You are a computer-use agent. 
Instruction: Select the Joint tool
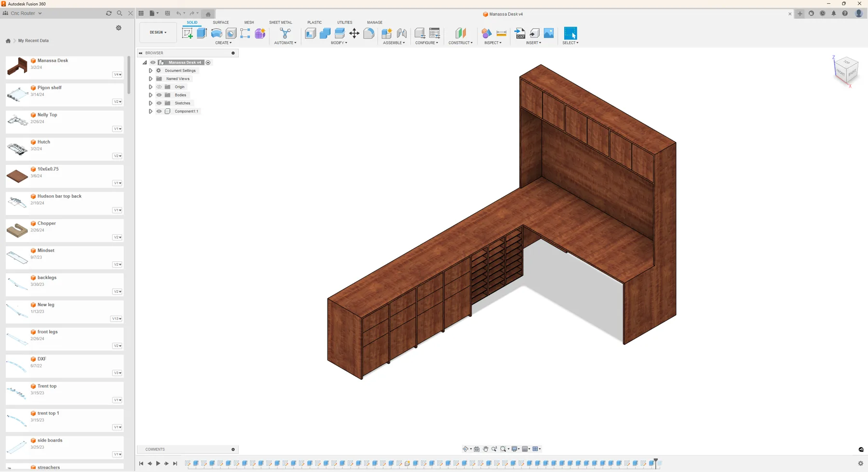tap(402, 33)
